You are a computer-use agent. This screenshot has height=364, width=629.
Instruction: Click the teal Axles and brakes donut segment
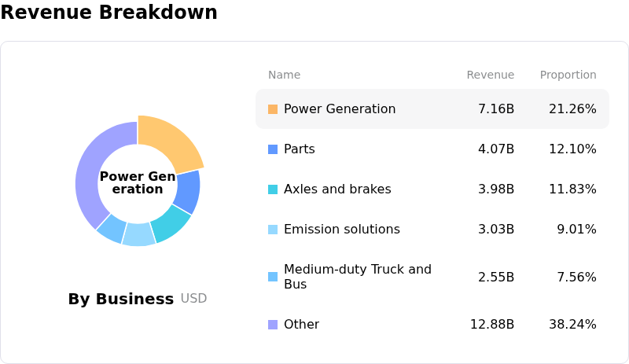tap(170, 224)
